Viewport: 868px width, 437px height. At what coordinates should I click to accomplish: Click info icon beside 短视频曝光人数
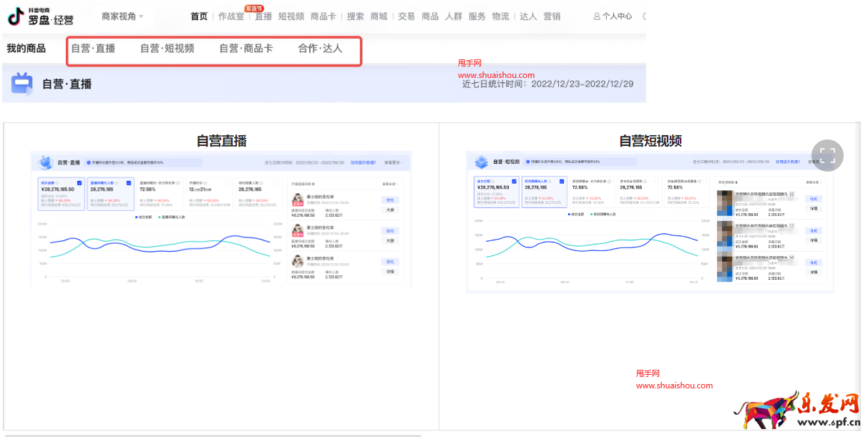point(550,181)
